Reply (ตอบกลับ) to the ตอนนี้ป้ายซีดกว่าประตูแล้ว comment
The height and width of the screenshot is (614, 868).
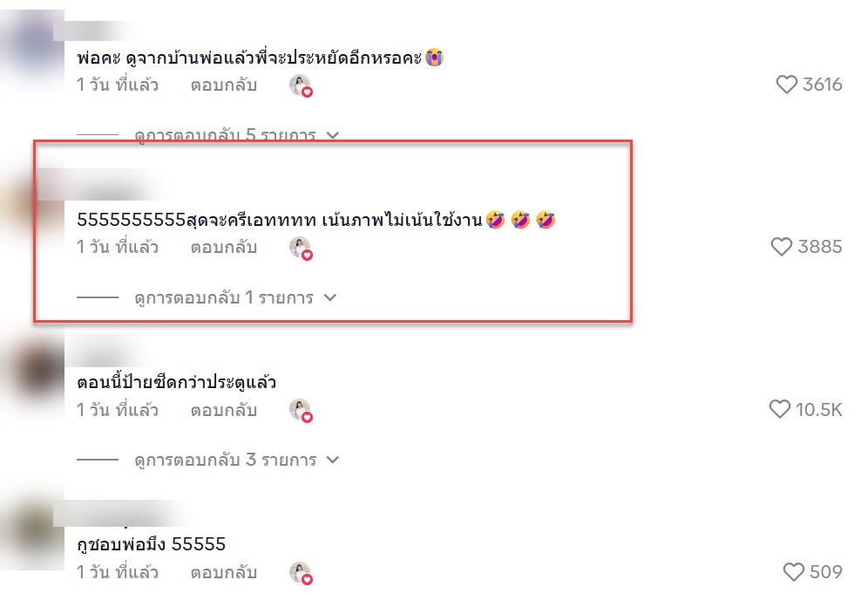[x=224, y=410]
